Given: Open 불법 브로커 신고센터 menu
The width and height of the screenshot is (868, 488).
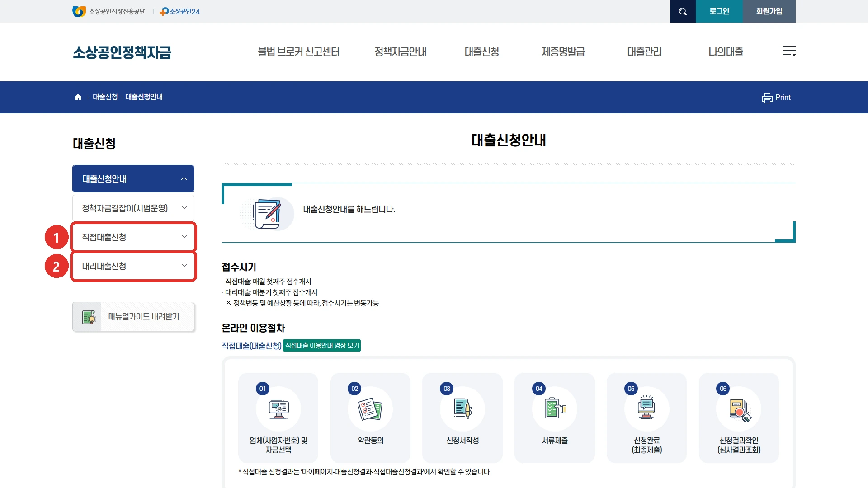Looking at the screenshot, I should coord(298,52).
